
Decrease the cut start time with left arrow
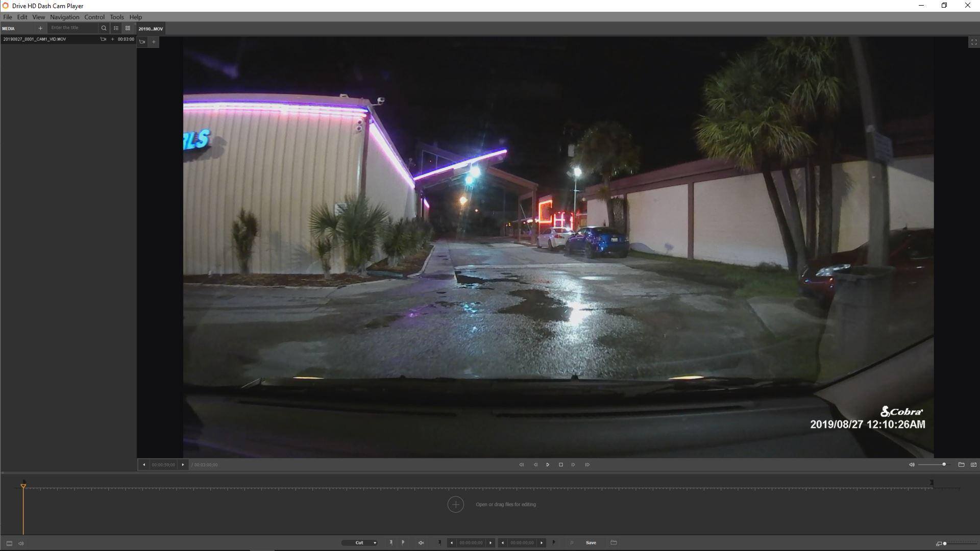click(451, 543)
